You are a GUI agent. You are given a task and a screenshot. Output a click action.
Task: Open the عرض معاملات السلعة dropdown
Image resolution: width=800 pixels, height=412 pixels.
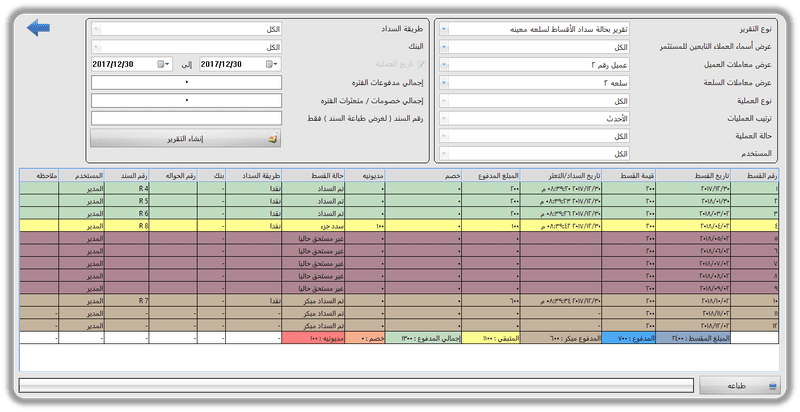[445, 83]
